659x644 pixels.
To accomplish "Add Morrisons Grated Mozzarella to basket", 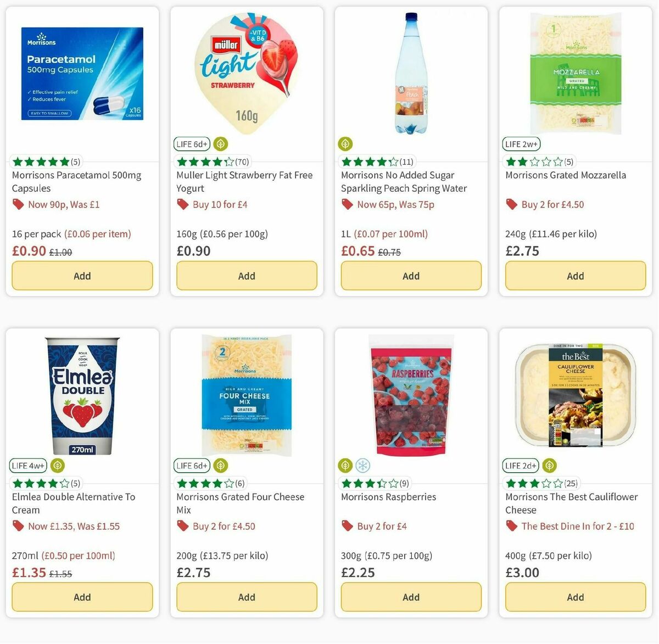I will click(574, 276).
